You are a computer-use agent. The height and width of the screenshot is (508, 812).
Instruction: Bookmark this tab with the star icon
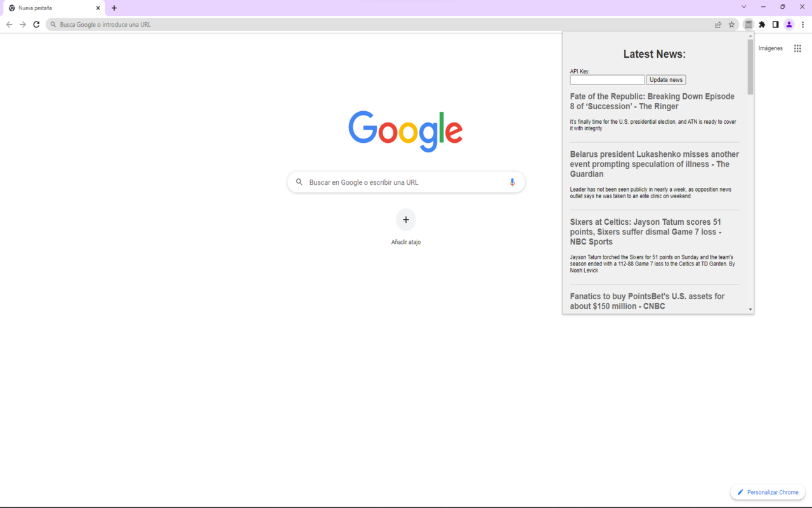point(731,25)
